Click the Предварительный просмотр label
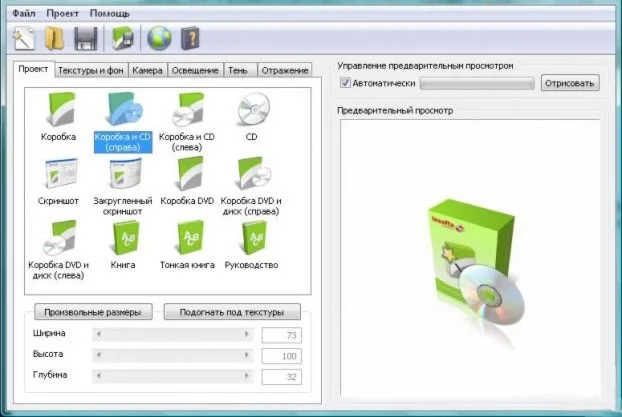 (x=395, y=110)
